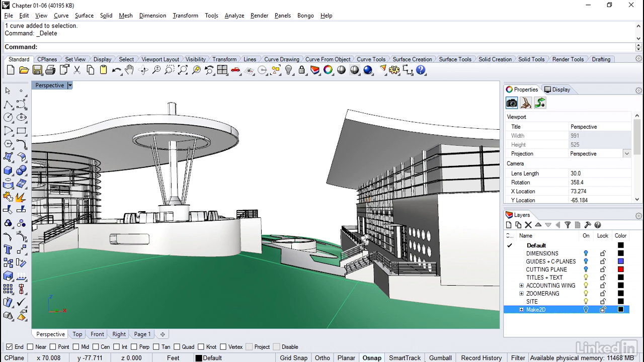Select the Text object T tool

8,250
